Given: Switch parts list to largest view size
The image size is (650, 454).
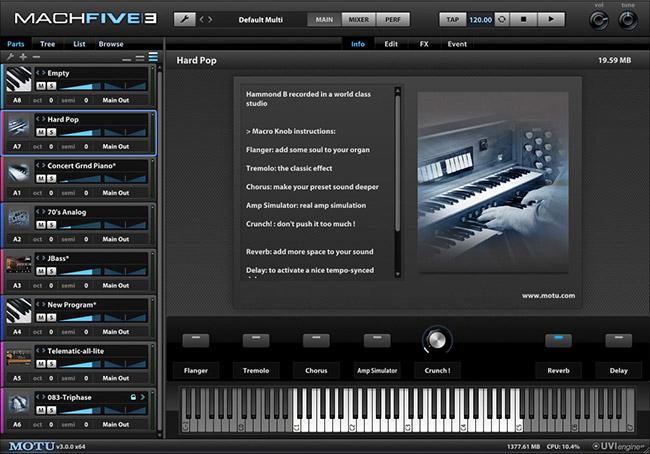Looking at the screenshot, I should 153,58.
